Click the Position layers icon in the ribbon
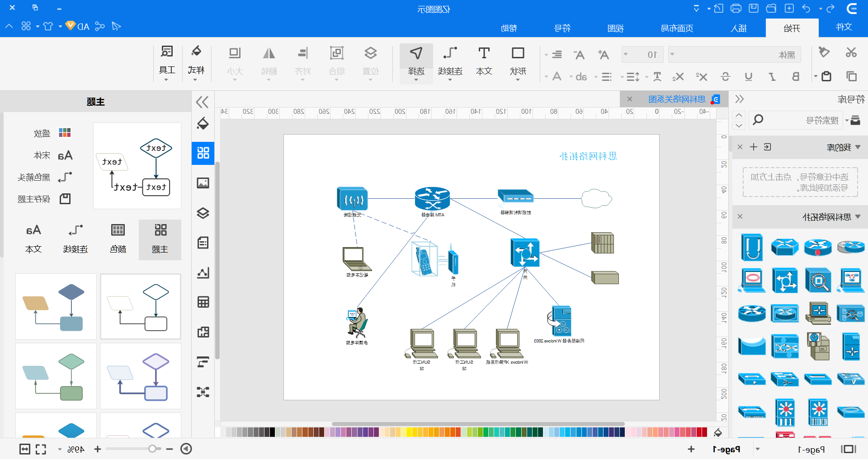 pyautogui.click(x=371, y=53)
